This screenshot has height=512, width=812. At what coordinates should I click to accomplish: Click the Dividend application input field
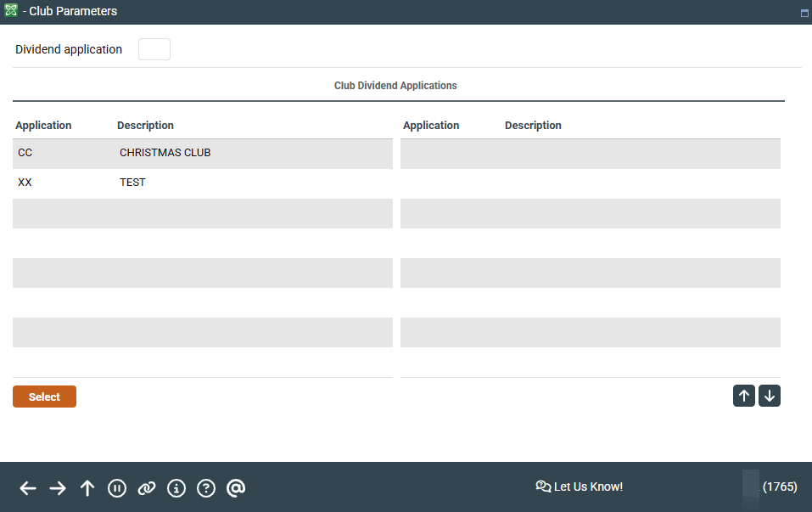[x=154, y=49]
